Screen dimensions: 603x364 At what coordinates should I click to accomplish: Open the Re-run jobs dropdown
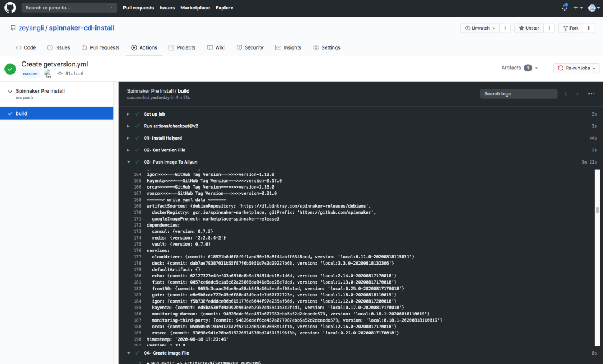point(576,68)
